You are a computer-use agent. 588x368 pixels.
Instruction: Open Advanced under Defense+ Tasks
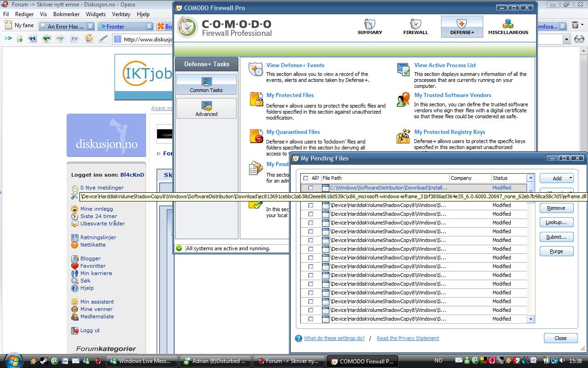tap(206, 109)
